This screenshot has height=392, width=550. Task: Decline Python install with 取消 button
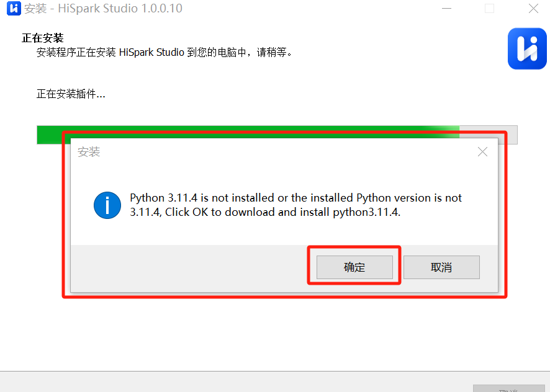(x=441, y=267)
